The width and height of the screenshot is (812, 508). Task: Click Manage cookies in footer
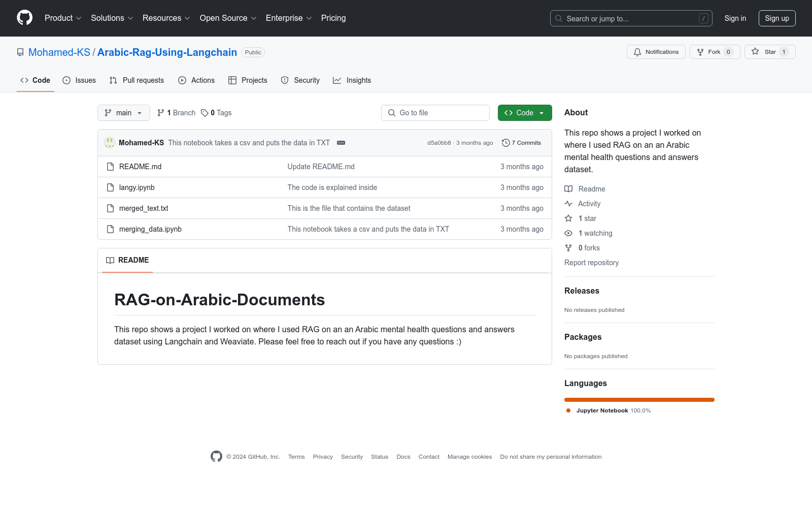point(470,457)
